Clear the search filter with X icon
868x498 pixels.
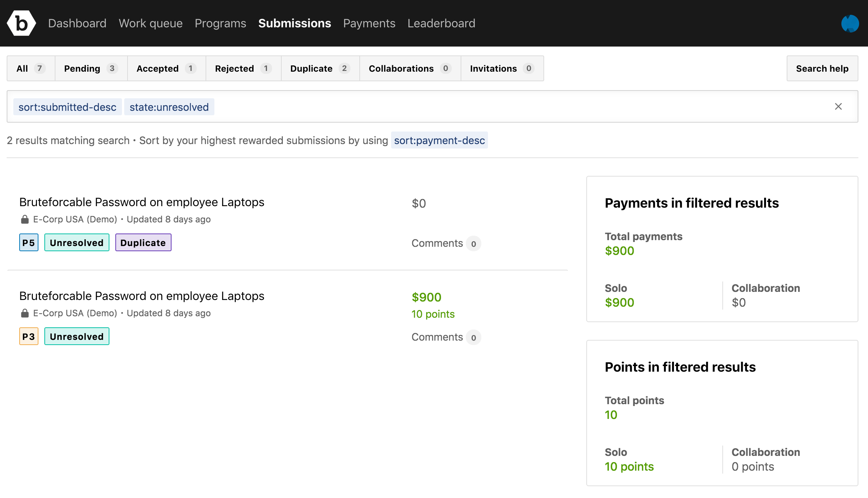pos(838,106)
